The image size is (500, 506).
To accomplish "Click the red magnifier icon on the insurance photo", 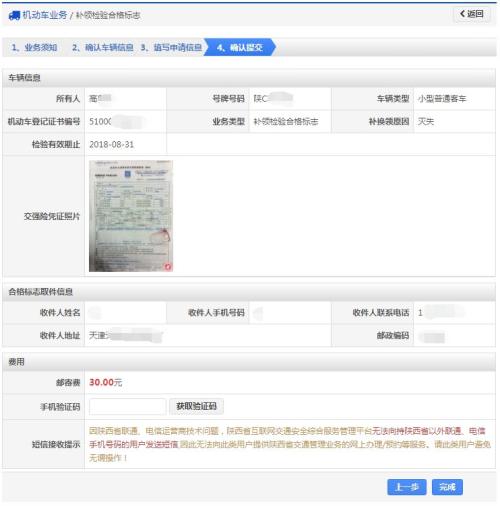I will point(168,266).
